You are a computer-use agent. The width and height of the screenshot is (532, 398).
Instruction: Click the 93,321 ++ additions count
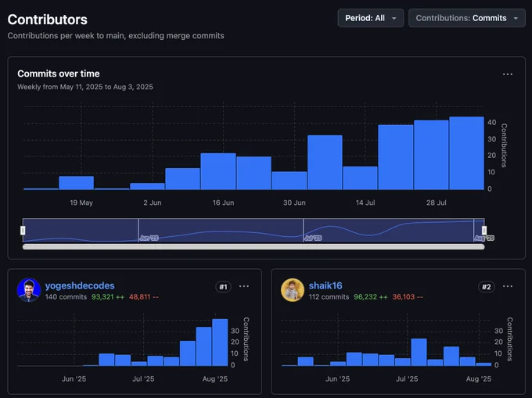click(x=108, y=297)
